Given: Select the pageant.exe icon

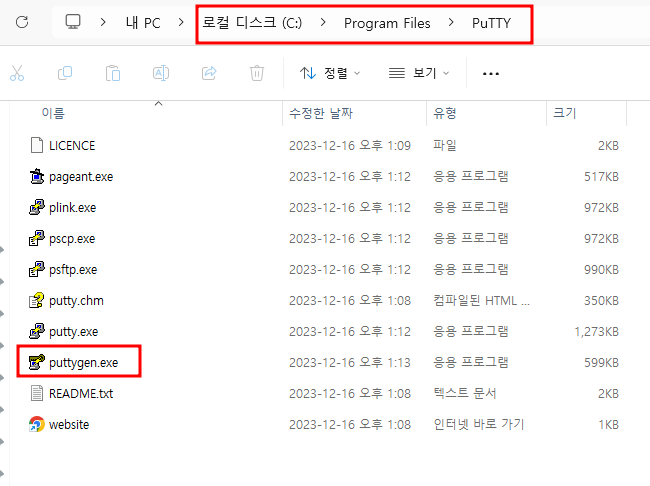Looking at the screenshot, I should (x=37, y=177).
